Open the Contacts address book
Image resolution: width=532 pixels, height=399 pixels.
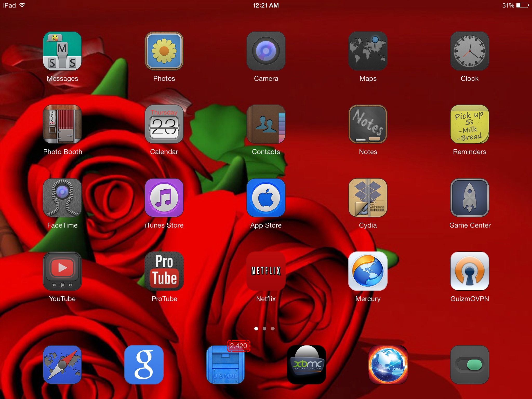[x=266, y=124]
